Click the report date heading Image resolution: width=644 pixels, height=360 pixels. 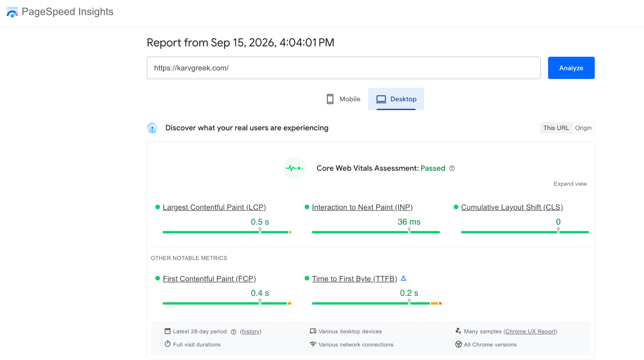pyautogui.click(x=240, y=42)
